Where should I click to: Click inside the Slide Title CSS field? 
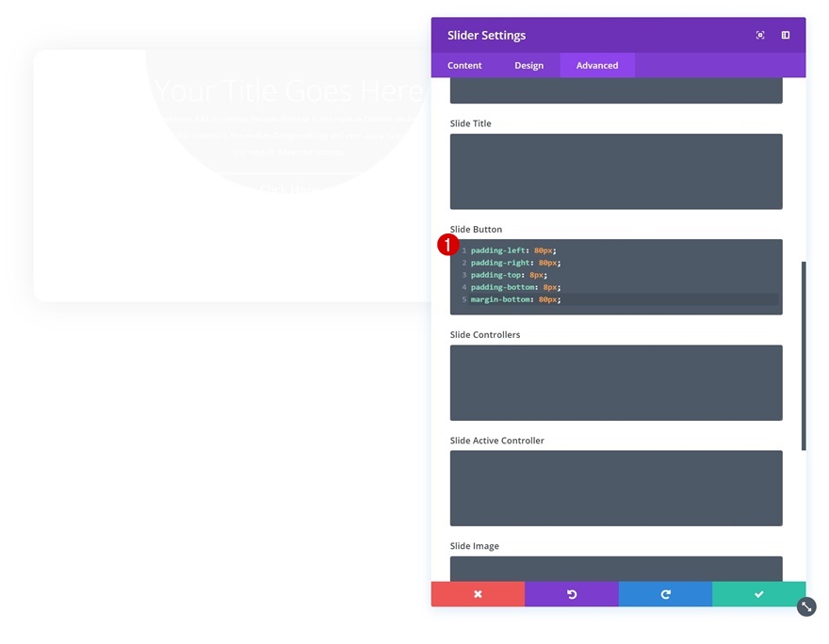[x=616, y=171]
